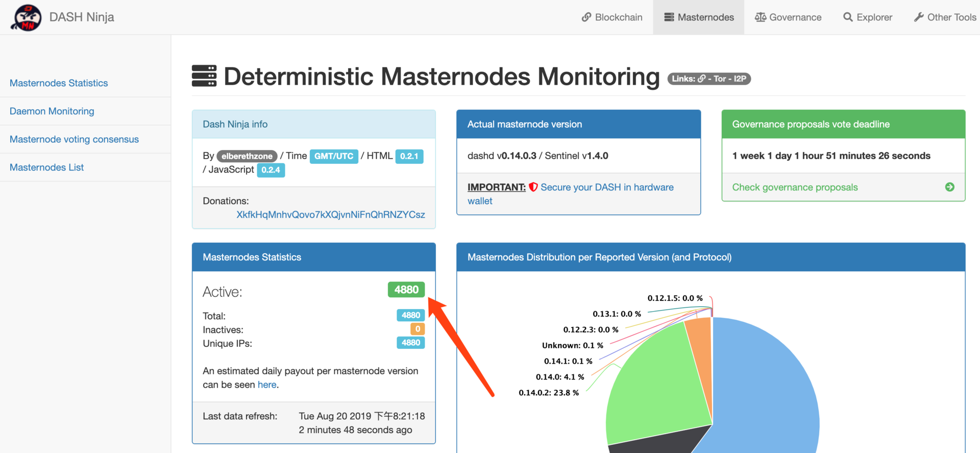Open Check governance proposals link
The width and height of the screenshot is (980, 453).
coord(795,187)
